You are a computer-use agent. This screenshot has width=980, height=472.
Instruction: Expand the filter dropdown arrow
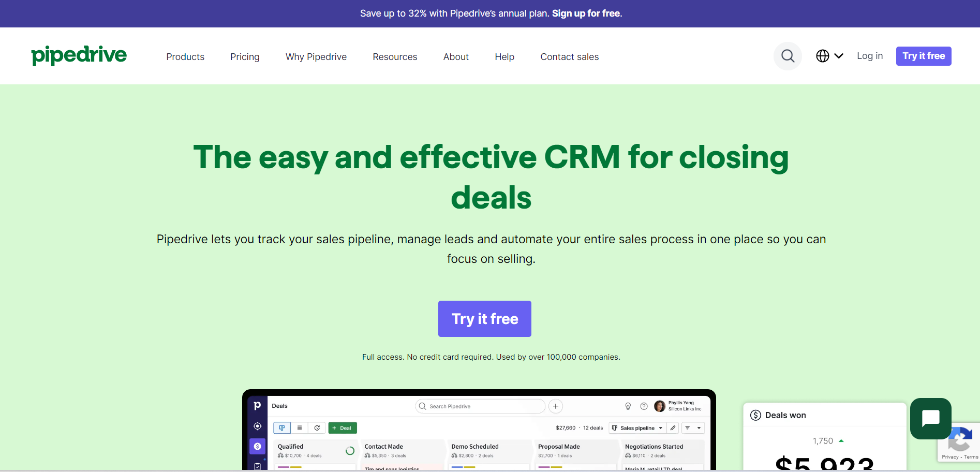[x=699, y=428]
